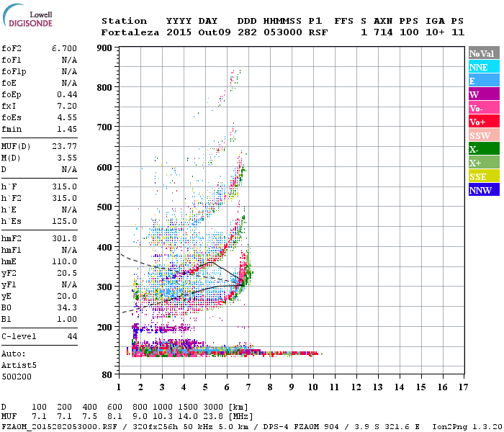504x432 pixels.
Task: Click the C-level value 44
Action: [72, 336]
